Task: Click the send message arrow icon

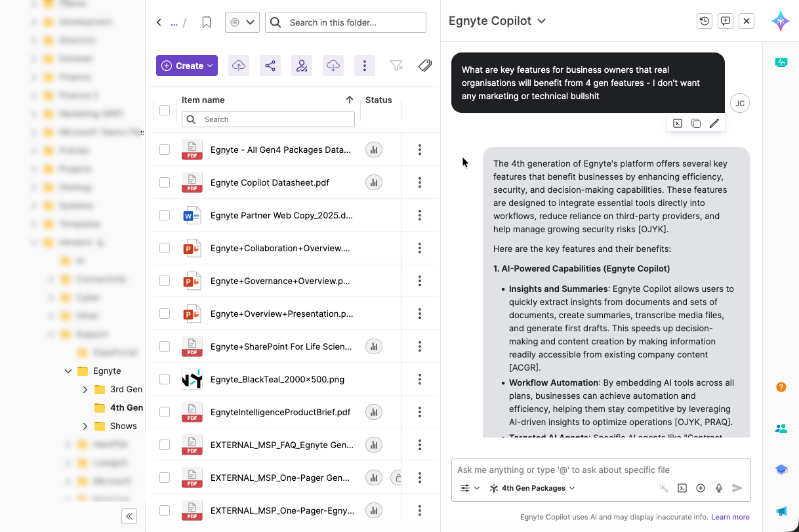Action: point(737,488)
